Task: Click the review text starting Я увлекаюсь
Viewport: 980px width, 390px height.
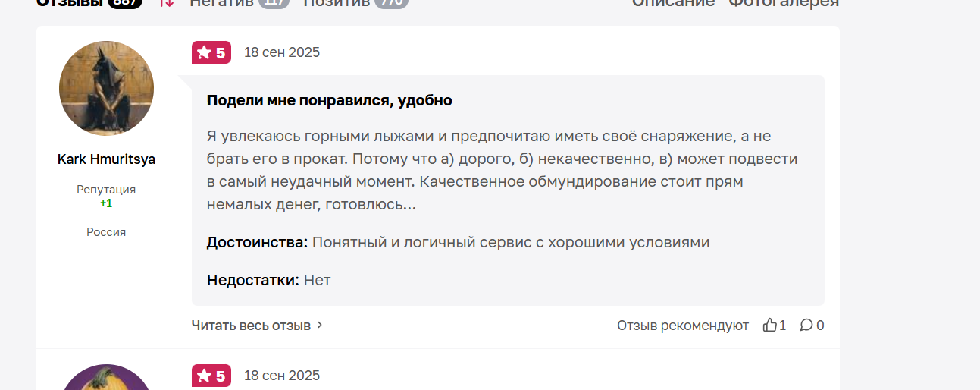Action: coord(502,171)
